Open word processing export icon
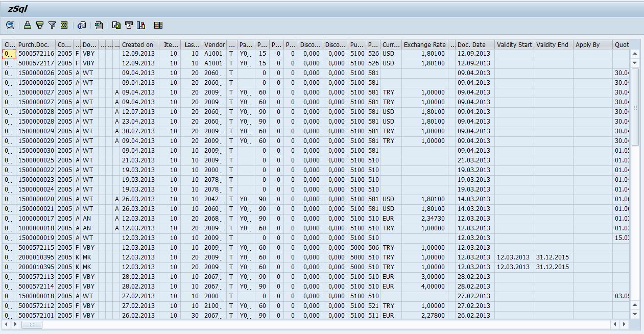 (x=129, y=26)
